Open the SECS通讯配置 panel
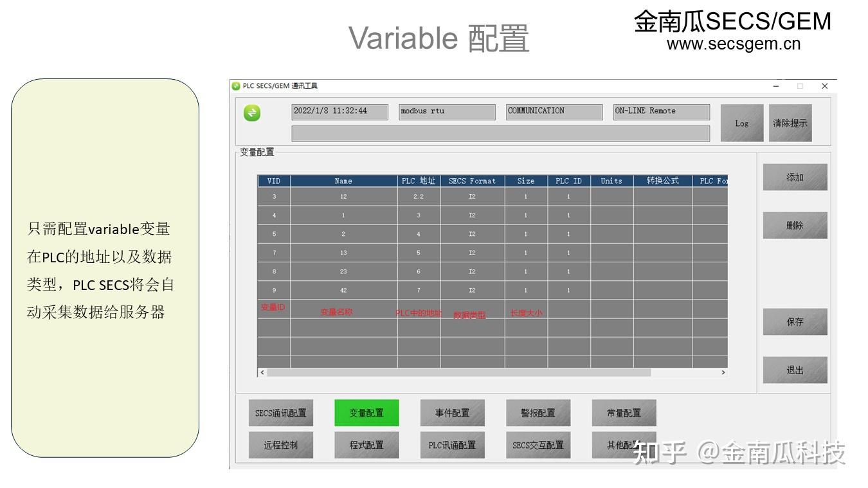 tap(281, 413)
